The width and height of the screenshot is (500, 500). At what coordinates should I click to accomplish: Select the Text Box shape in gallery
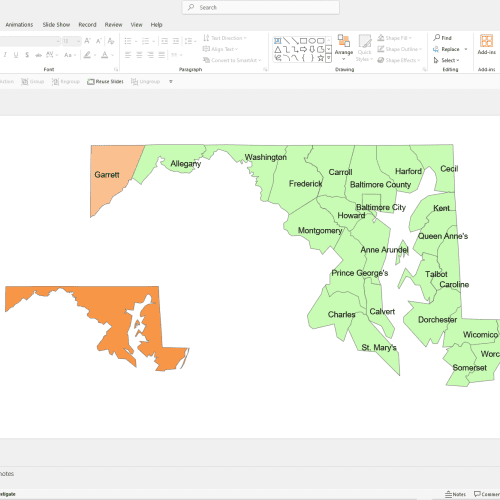coord(277,41)
